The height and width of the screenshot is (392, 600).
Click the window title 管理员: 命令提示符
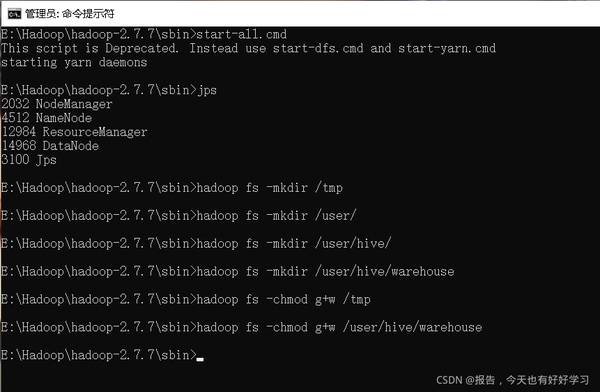[x=70, y=14]
